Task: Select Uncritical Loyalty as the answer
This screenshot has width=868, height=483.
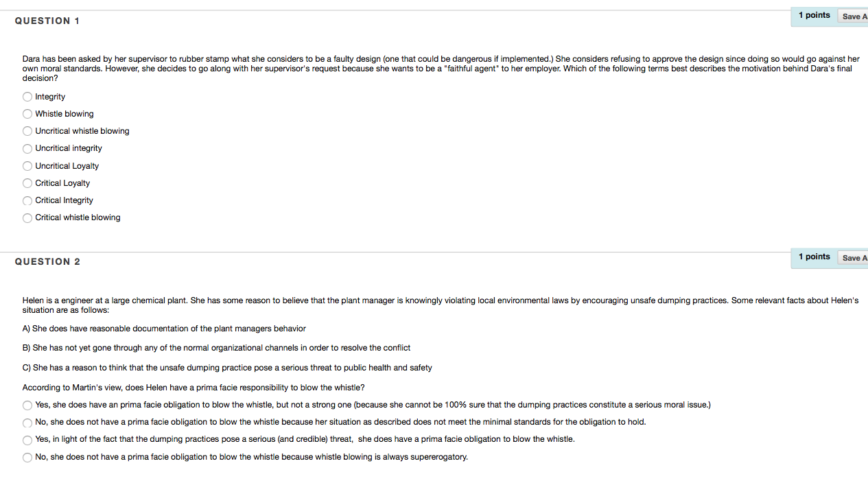Action: pyautogui.click(x=27, y=166)
